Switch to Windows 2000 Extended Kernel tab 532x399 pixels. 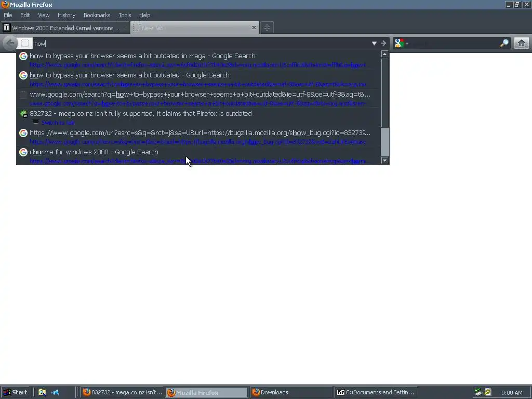65,28
